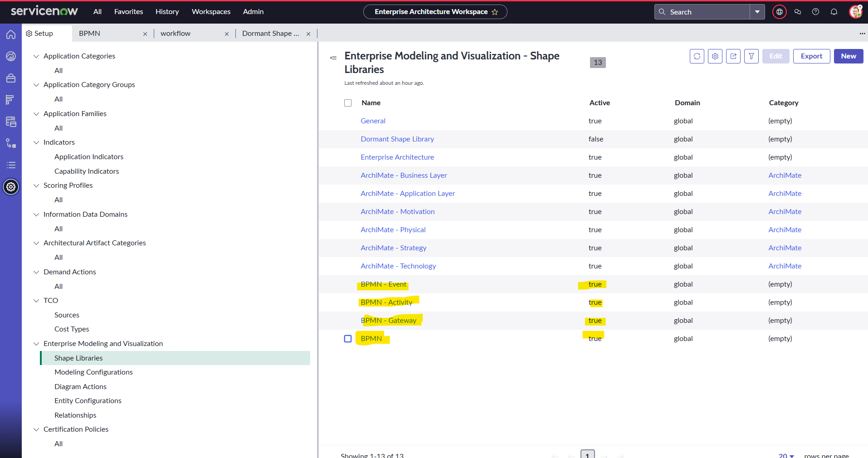Open the help question mark icon
Image resolution: width=868 pixels, height=458 pixels.
815,12
